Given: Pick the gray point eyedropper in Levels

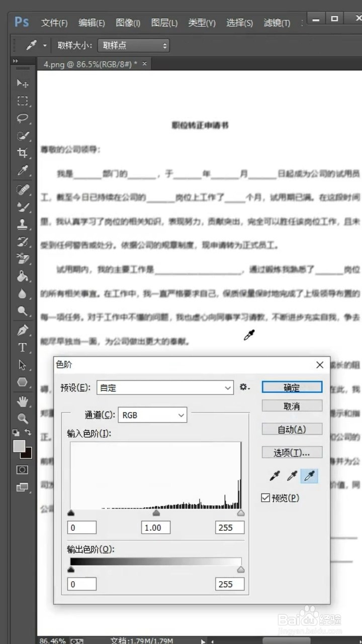Looking at the screenshot, I should (292, 475).
